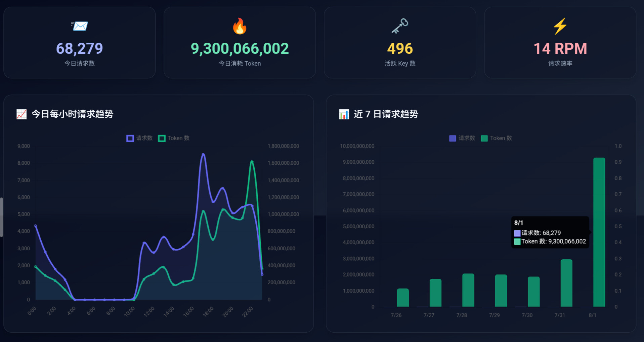This screenshot has height=342, width=644.
Task: Click the 近 7 日请求趋势 chart title
Action: coord(386,114)
